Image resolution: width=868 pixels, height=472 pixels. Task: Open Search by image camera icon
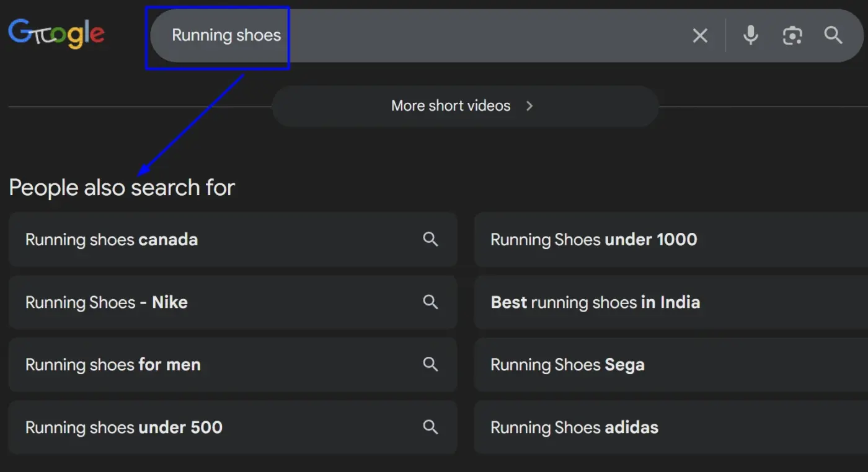click(792, 36)
